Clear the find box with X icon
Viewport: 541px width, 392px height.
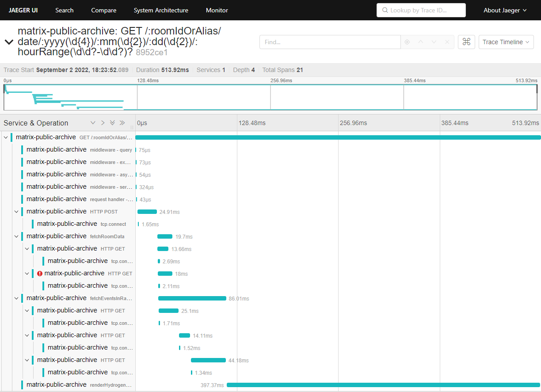point(447,42)
